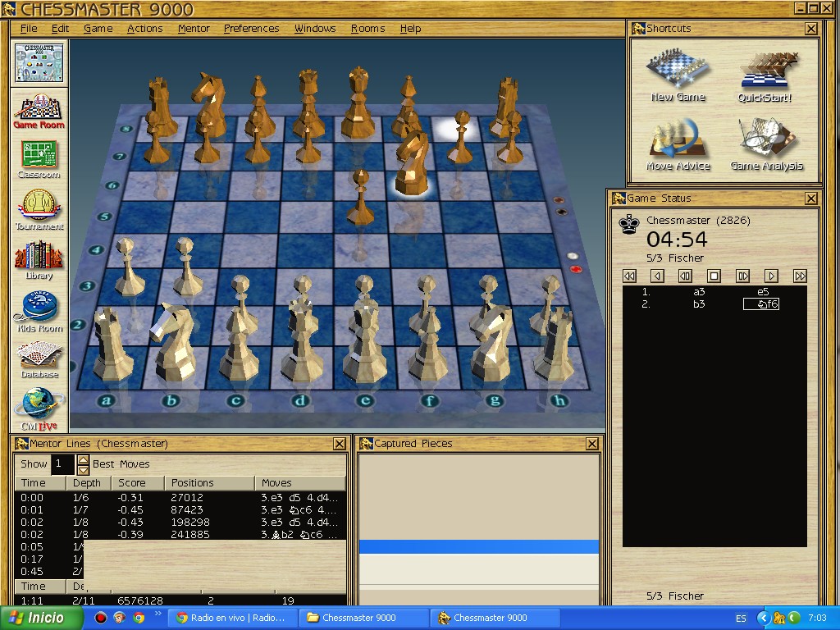Click the Time column header in Mentor Lines
The width and height of the screenshot is (840, 630).
coord(40,482)
